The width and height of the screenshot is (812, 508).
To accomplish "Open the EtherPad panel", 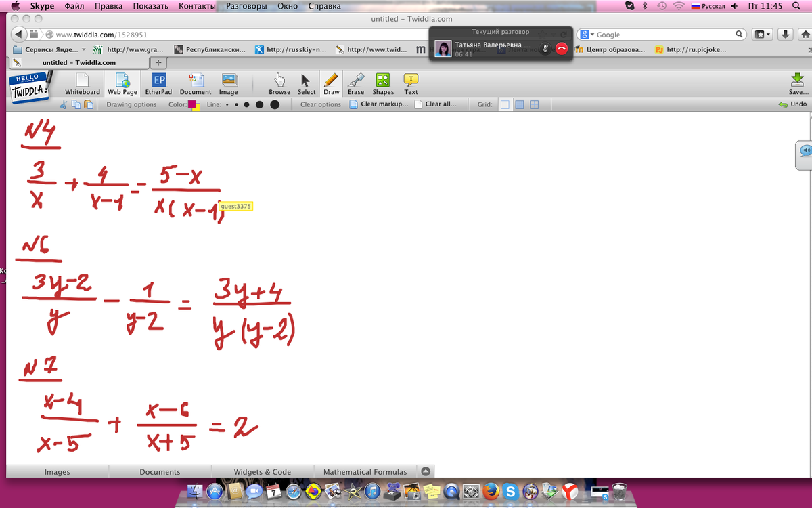I will tap(158, 84).
